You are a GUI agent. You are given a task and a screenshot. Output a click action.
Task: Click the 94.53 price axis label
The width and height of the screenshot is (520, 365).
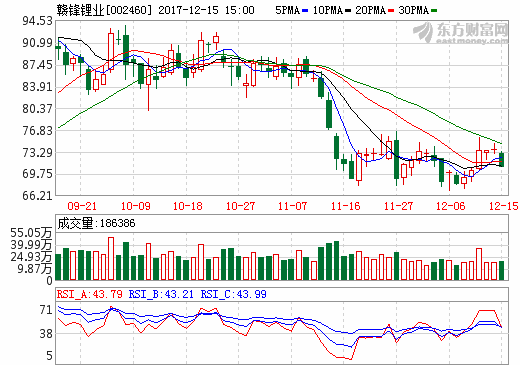tap(38, 21)
